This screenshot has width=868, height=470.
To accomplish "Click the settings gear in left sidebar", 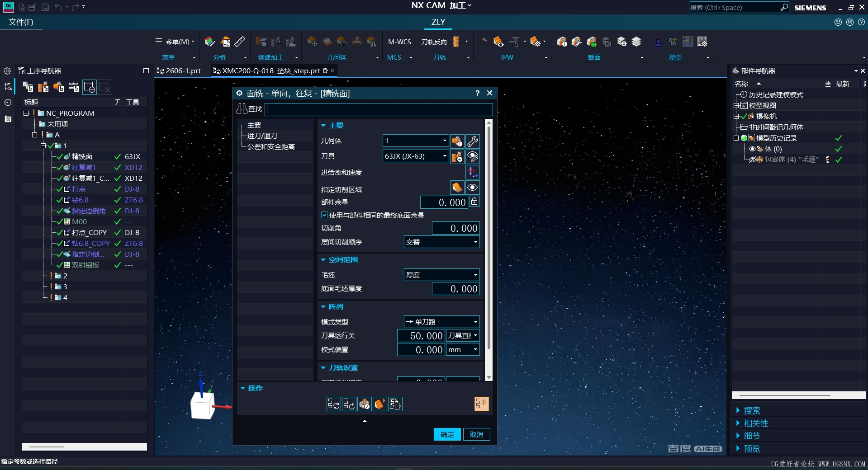I will [7, 71].
